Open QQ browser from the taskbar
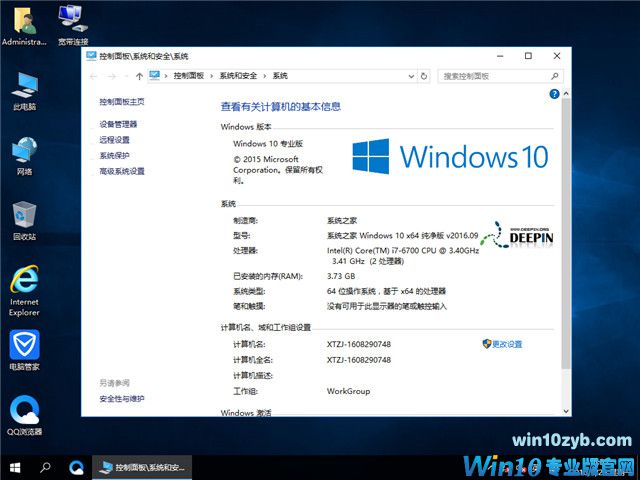The height and width of the screenshot is (480, 640). (76, 468)
